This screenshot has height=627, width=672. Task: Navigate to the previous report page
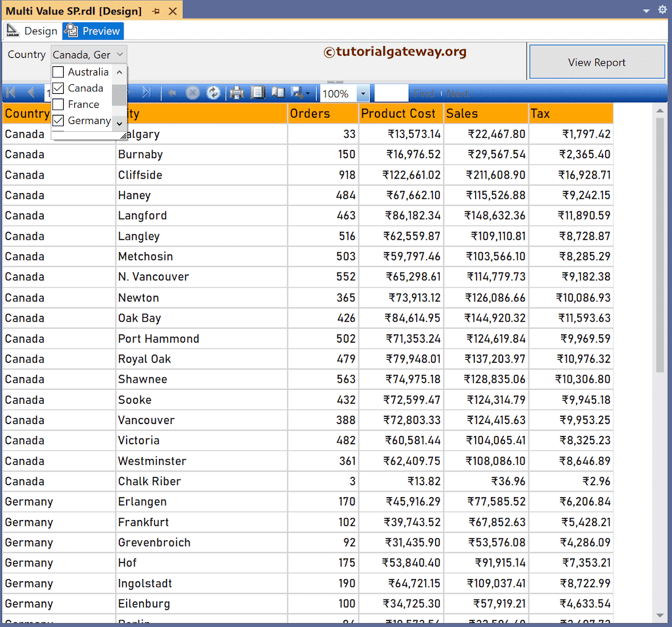tap(30, 92)
